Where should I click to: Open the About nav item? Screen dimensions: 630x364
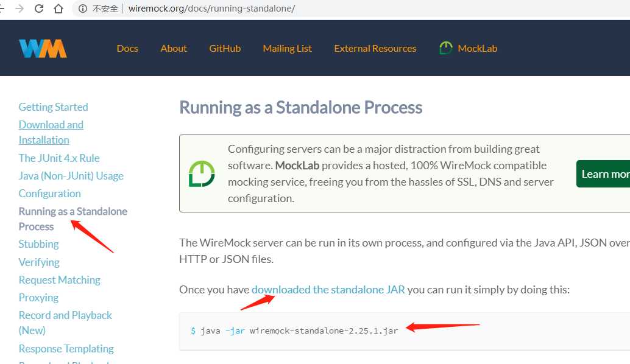[174, 49]
